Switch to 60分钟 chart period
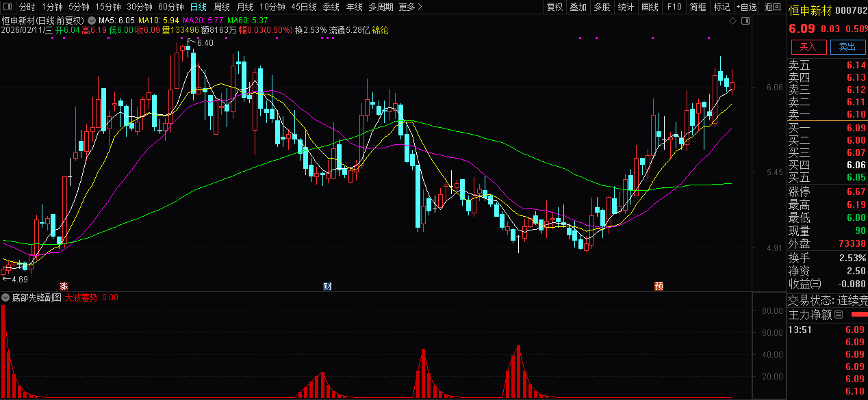The image size is (868, 400). (x=171, y=7)
